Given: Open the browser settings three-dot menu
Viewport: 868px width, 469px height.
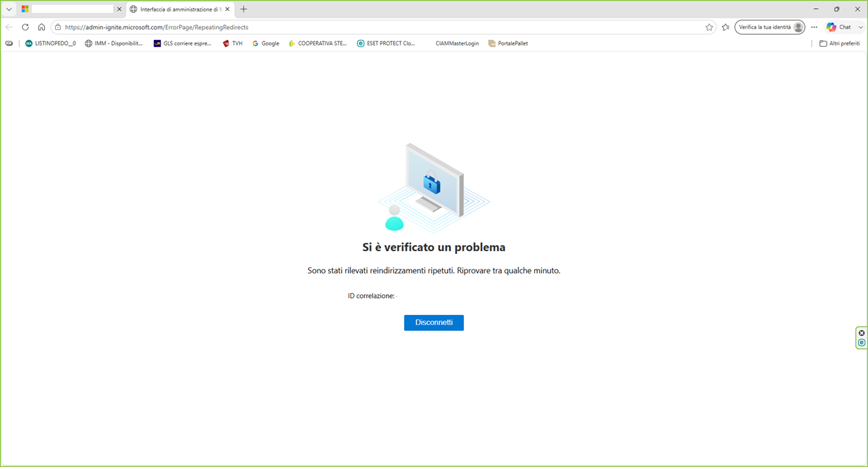Looking at the screenshot, I should click(x=814, y=27).
